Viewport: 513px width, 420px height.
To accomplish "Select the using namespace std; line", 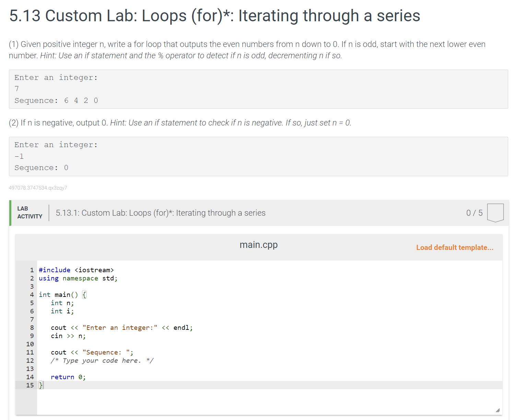I will pyautogui.click(x=78, y=278).
